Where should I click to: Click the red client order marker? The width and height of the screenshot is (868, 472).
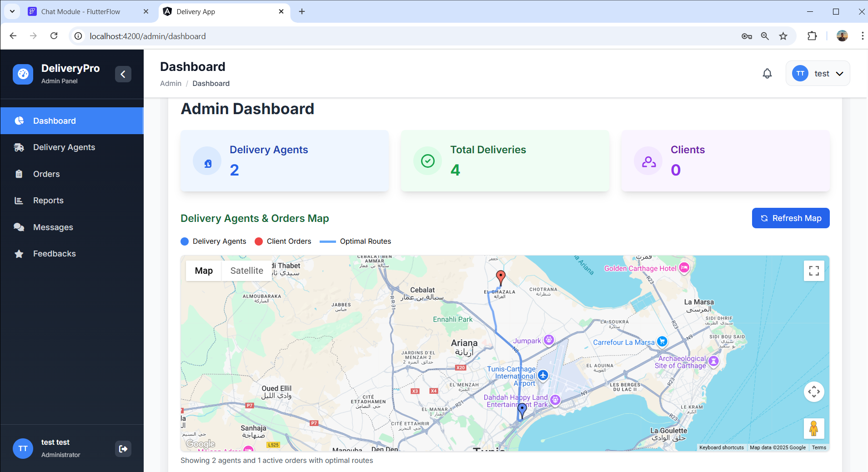tap(501, 277)
